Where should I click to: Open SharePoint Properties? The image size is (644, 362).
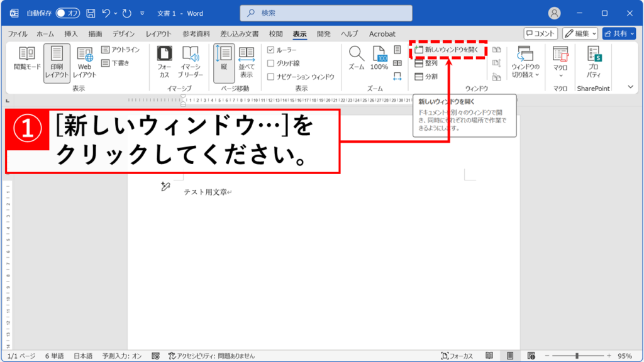594,62
